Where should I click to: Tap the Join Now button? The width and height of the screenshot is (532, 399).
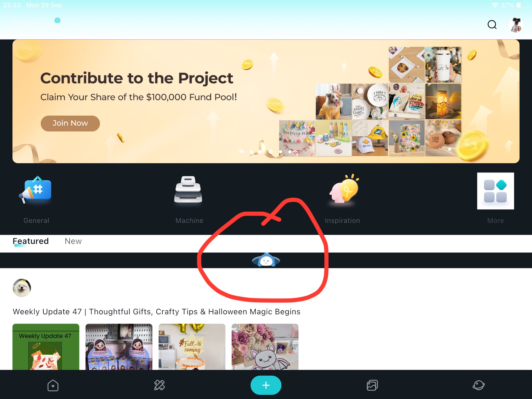(x=70, y=123)
